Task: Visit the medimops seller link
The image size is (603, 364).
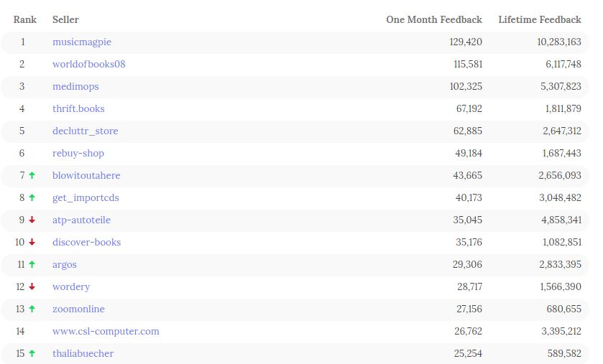Action: point(75,86)
